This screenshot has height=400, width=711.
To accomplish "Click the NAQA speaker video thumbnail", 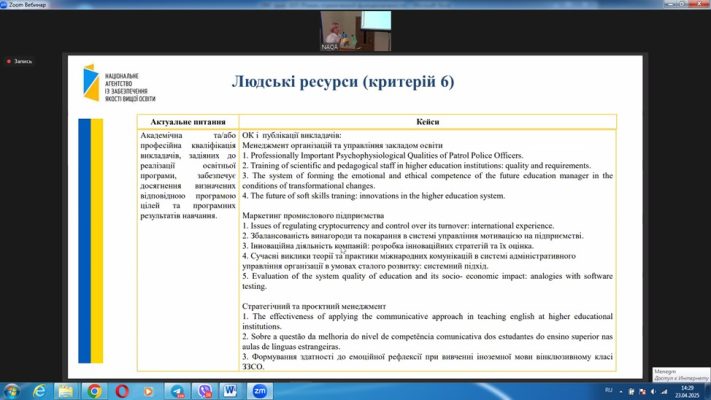I will coord(356,31).
